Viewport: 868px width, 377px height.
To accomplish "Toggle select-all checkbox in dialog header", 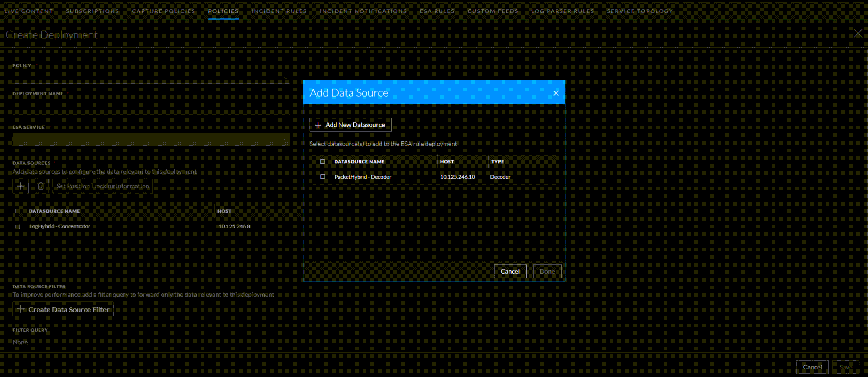I will click(x=322, y=161).
